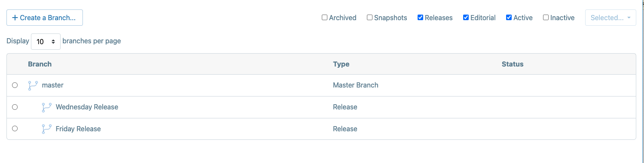The image size is (644, 163).
Task: Uncheck the Editorial filter checkbox
Action: pos(466,18)
